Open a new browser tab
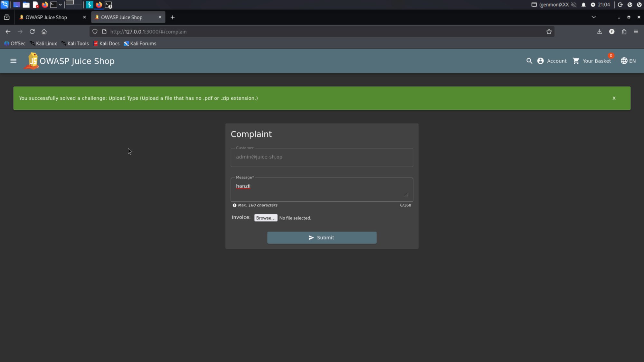 click(x=173, y=17)
